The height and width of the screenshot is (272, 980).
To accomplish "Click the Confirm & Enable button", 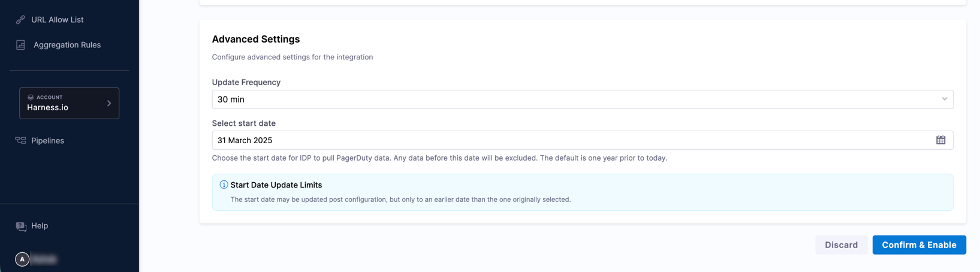I will click(918, 245).
